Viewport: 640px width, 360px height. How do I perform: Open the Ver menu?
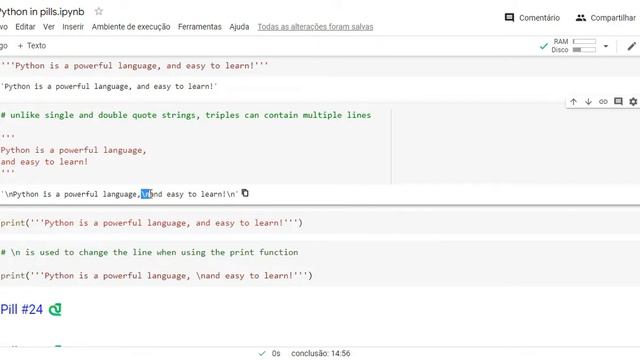tap(49, 27)
